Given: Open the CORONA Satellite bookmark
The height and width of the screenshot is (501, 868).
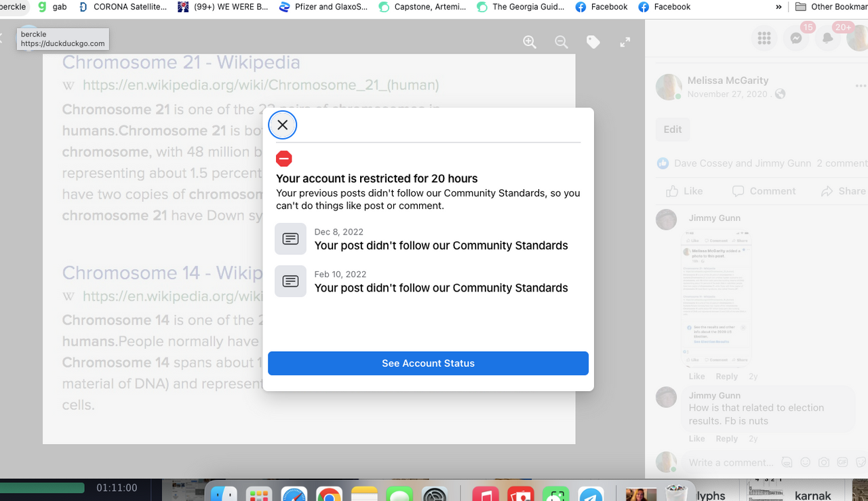Looking at the screenshot, I should pyautogui.click(x=123, y=7).
